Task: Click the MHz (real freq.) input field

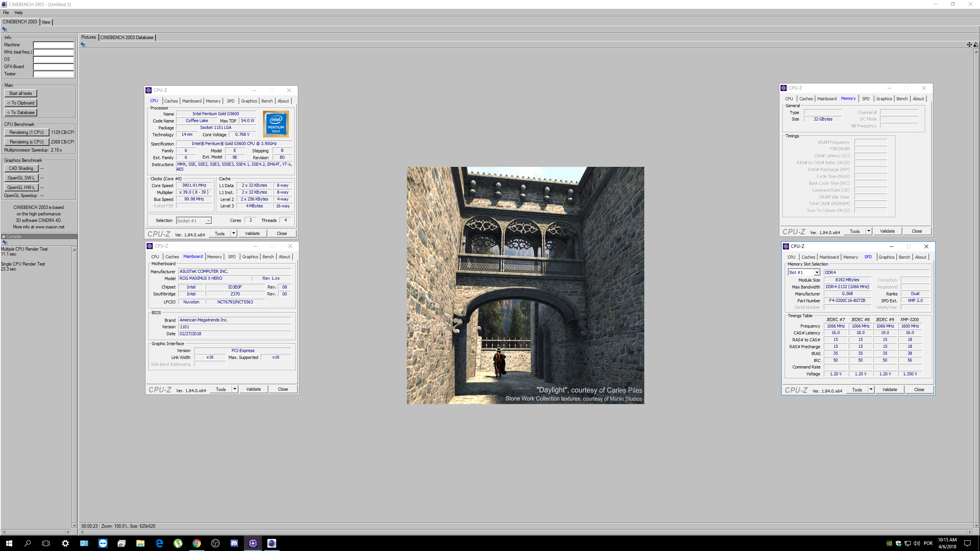Action: (x=53, y=52)
